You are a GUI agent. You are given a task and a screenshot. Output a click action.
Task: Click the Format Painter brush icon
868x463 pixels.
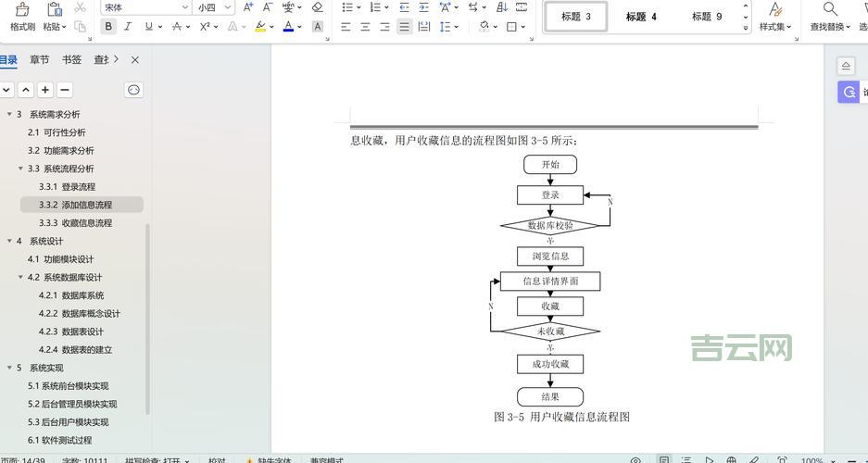(22, 9)
